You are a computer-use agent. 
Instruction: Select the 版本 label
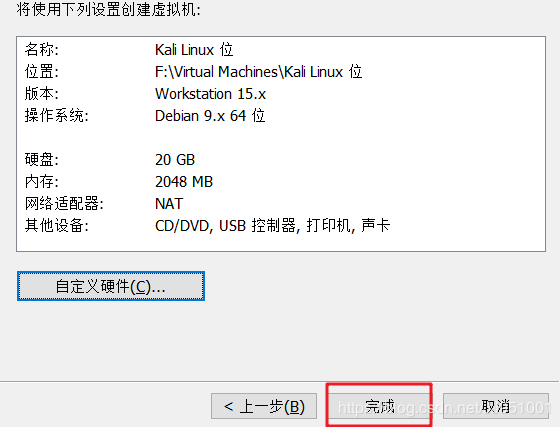coord(41,94)
